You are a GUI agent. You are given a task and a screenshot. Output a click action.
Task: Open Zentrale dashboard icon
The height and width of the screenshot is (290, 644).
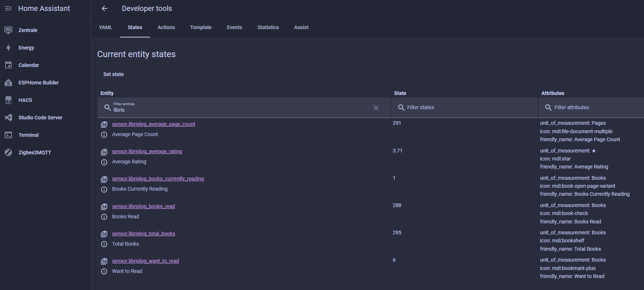tap(8, 30)
